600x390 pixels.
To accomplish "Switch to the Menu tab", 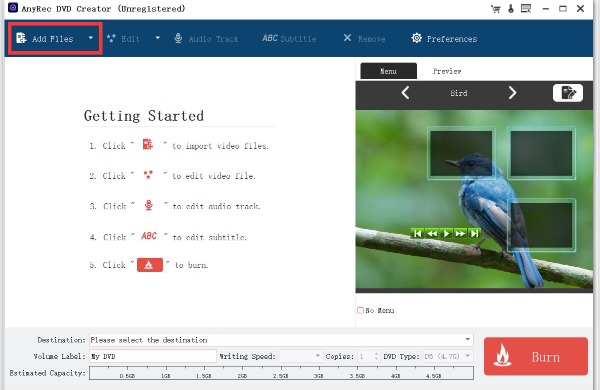I will click(388, 71).
